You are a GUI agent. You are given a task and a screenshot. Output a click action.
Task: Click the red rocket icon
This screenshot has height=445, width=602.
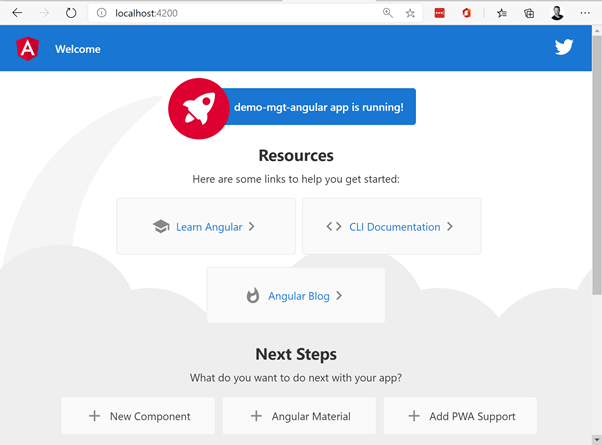(199, 107)
